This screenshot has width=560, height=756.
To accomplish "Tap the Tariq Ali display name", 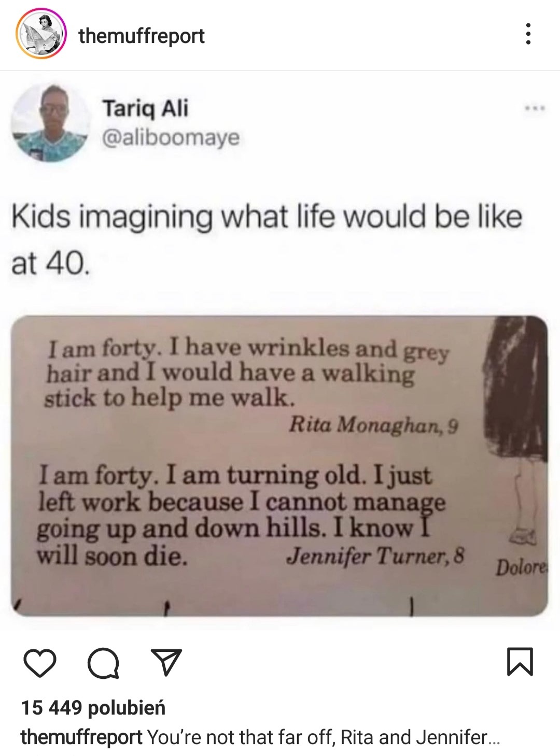I will (145, 108).
